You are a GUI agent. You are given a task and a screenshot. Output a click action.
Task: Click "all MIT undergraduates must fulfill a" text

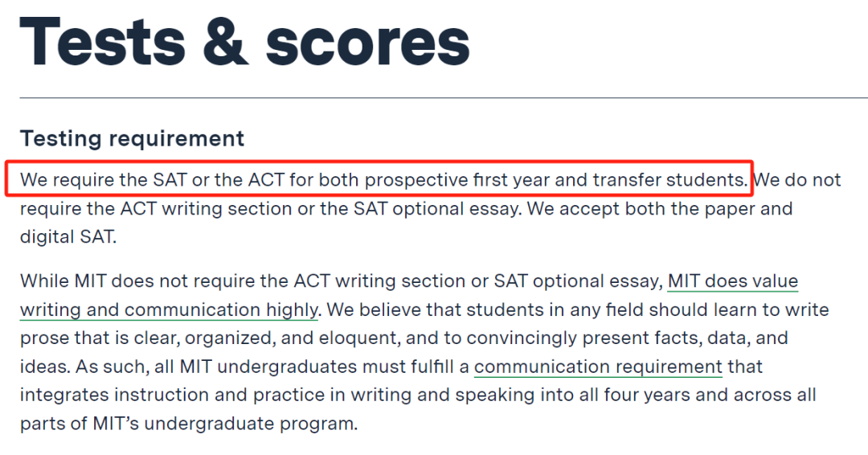312,367
